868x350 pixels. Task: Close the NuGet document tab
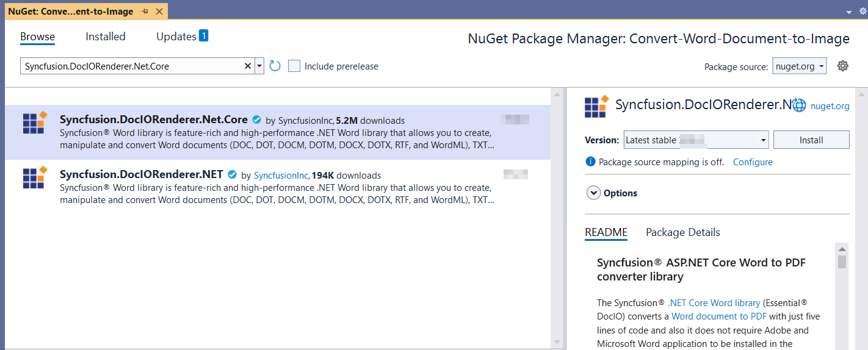[x=159, y=12]
